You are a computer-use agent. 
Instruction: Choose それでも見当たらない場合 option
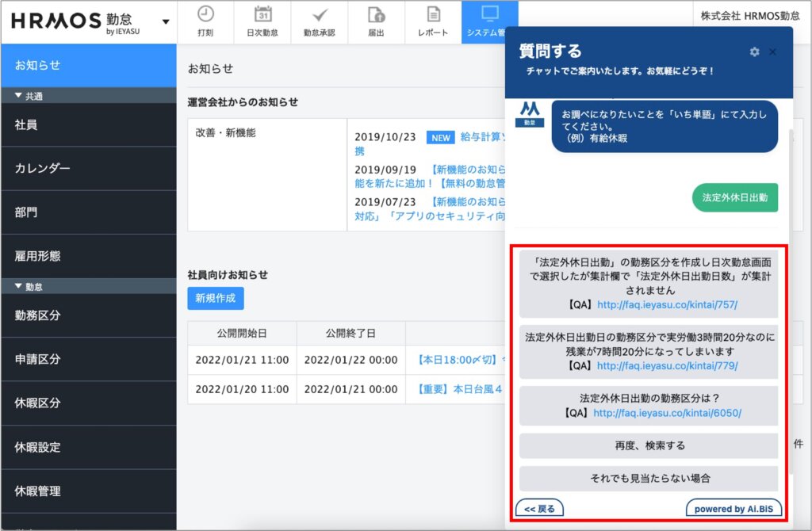click(x=648, y=479)
